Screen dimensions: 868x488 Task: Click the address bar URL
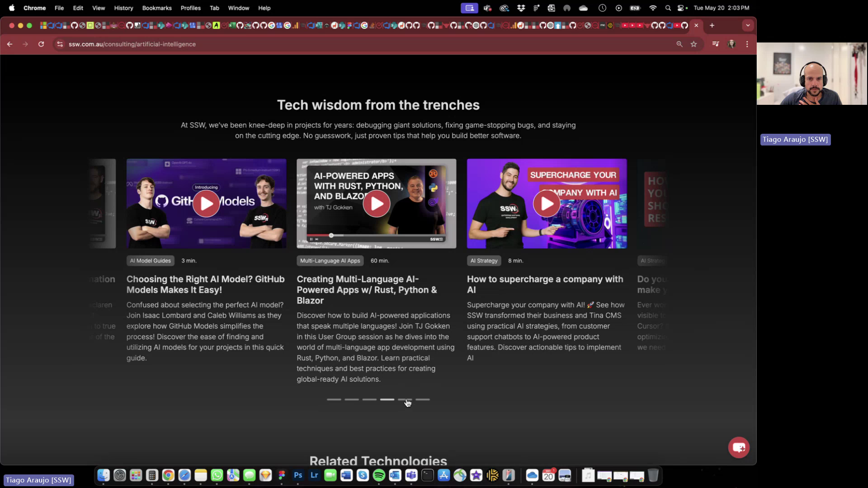tap(132, 44)
